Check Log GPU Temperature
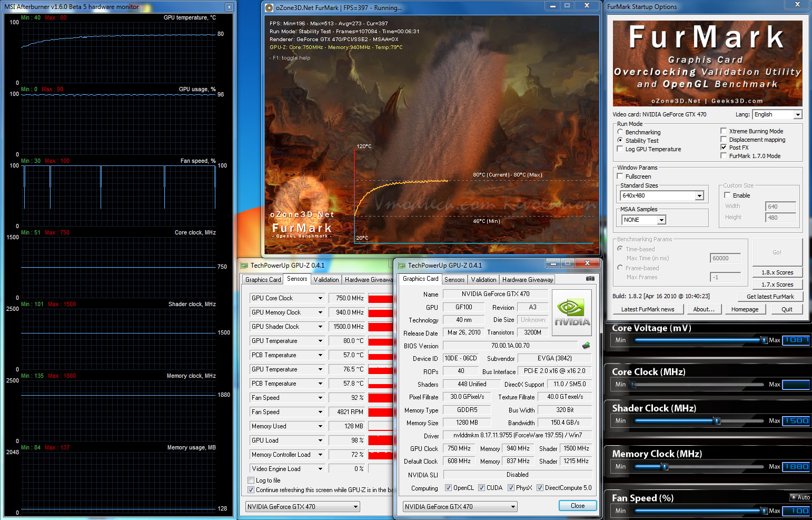Viewport: 812px width, 520px height. pyautogui.click(x=620, y=149)
